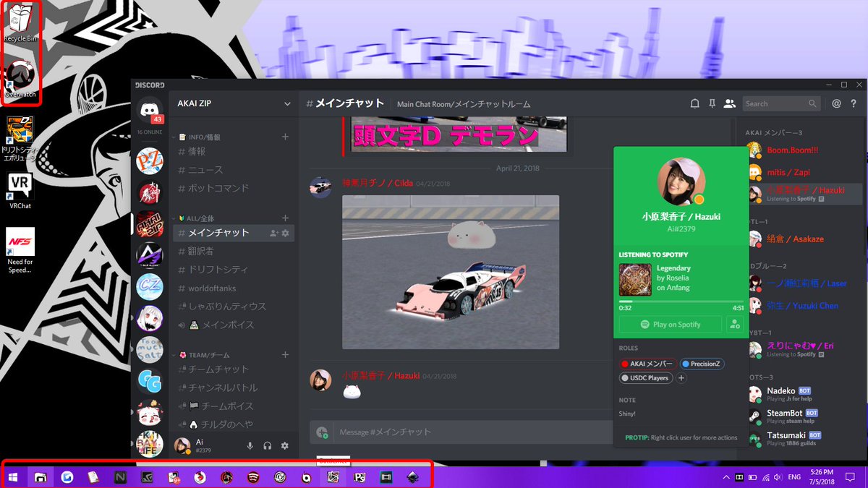Show notification settings bell icon
Image resolution: width=868 pixels, height=488 pixels.
[x=694, y=103]
